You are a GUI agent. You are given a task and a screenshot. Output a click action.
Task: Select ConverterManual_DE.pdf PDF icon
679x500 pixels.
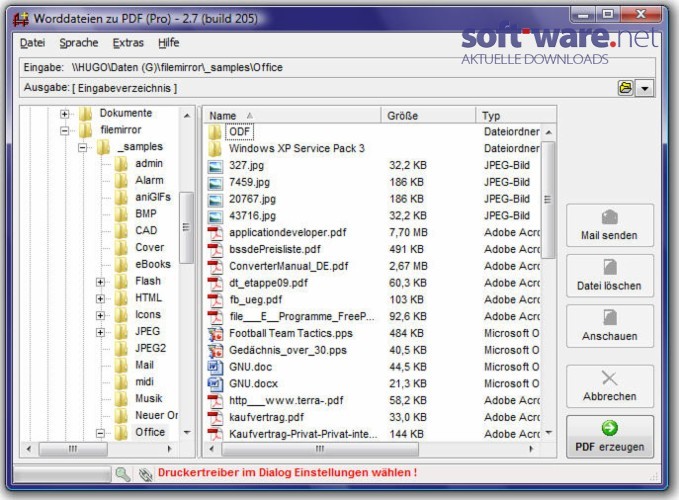pos(215,267)
